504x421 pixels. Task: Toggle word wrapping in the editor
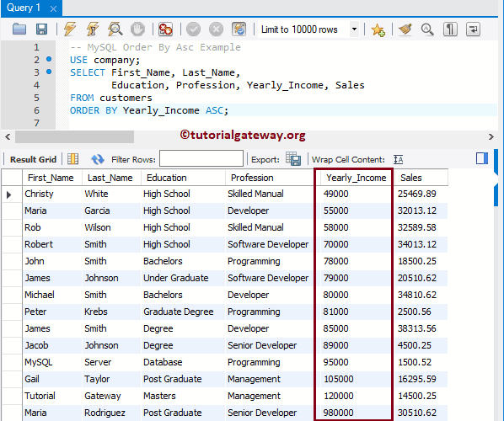473,29
